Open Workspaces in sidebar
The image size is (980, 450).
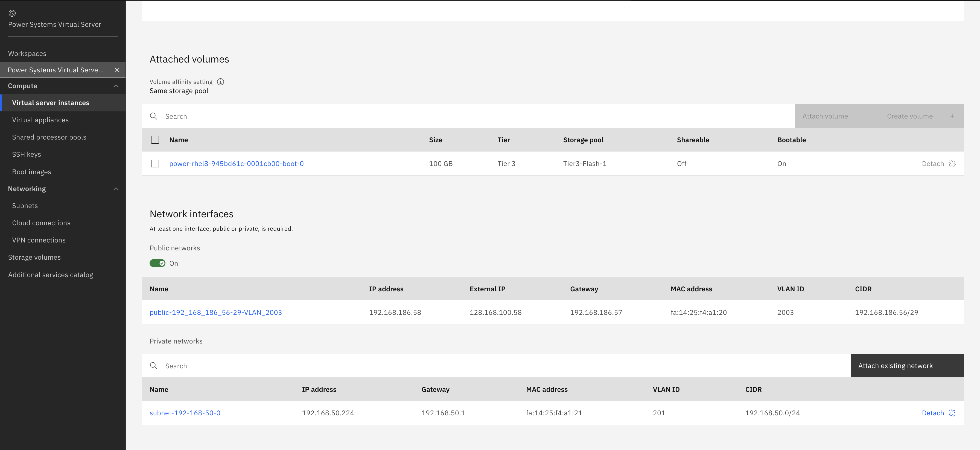click(x=27, y=54)
